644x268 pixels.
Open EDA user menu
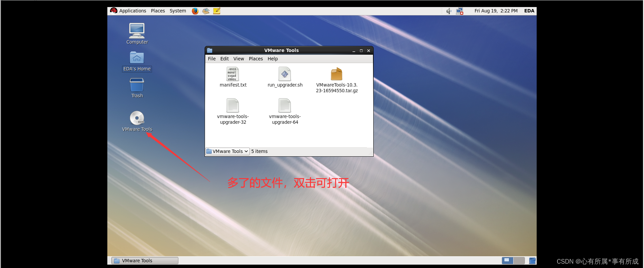529,11
